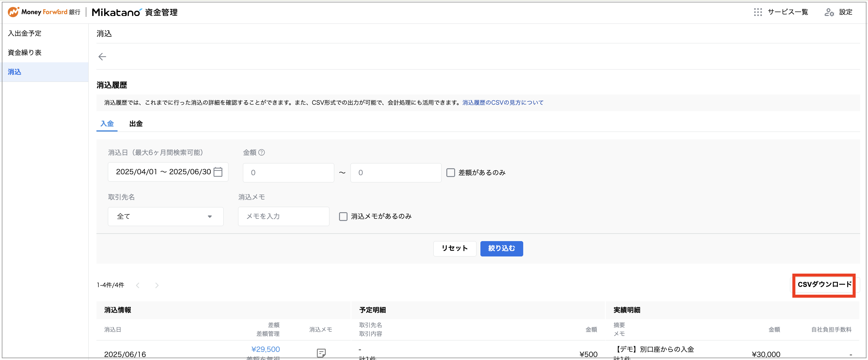Click the minimum 金額 input field
This screenshot has width=868, height=360.
pyautogui.click(x=288, y=172)
